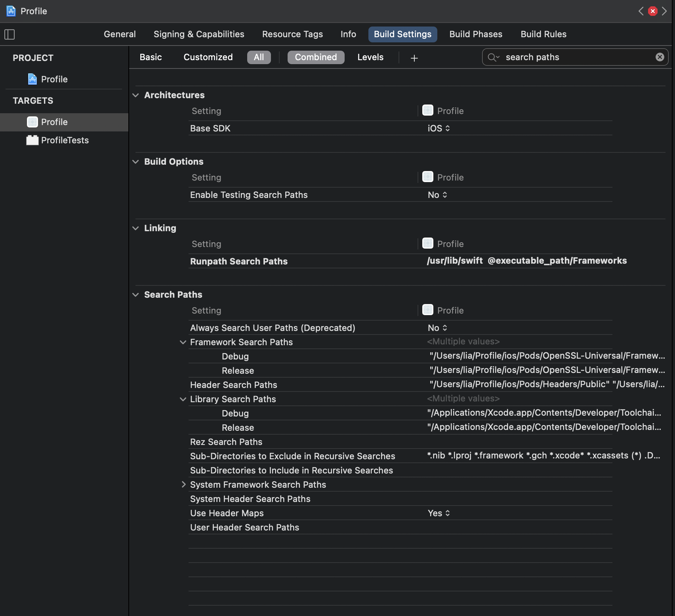Open Use Header Maps Yes dropdown

pyautogui.click(x=439, y=513)
